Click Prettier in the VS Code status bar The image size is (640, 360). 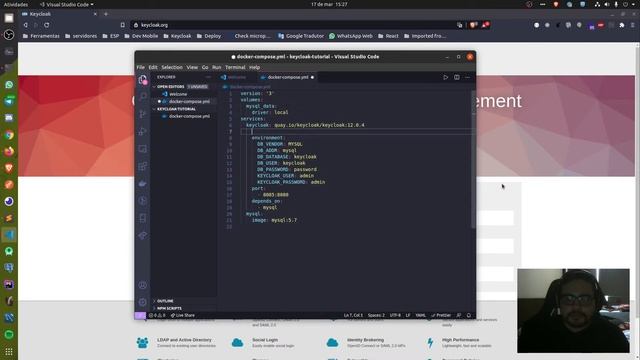point(441,315)
